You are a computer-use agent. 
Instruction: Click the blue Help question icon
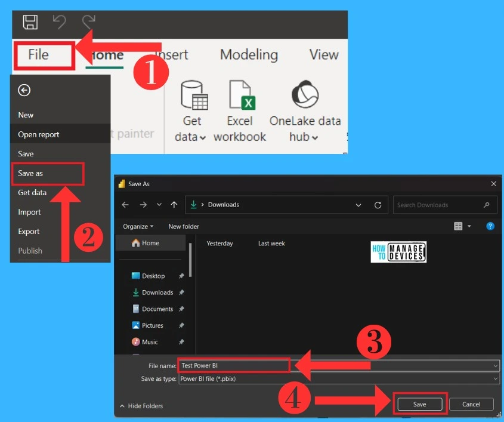[490, 226]
